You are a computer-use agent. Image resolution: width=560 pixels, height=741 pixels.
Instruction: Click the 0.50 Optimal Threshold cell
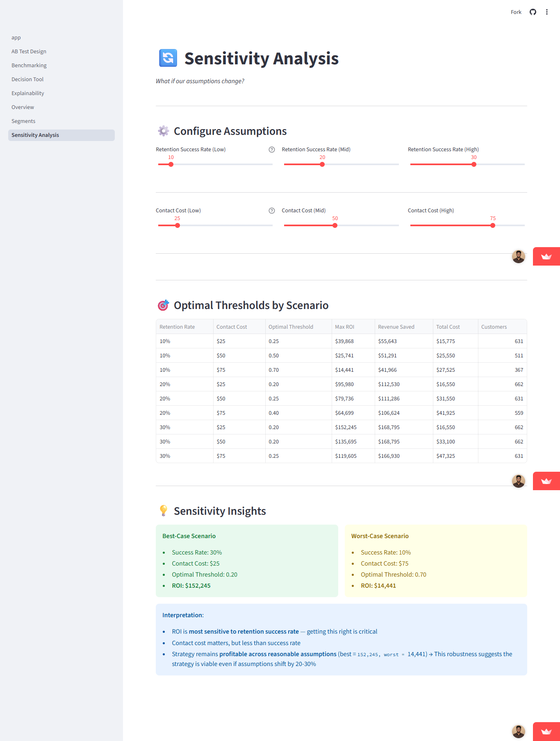[298, 355]
